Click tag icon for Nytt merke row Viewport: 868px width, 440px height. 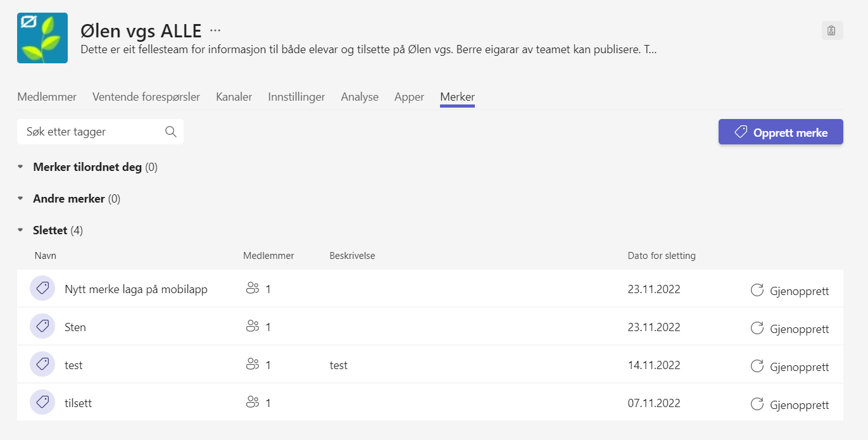pos(42,289)
